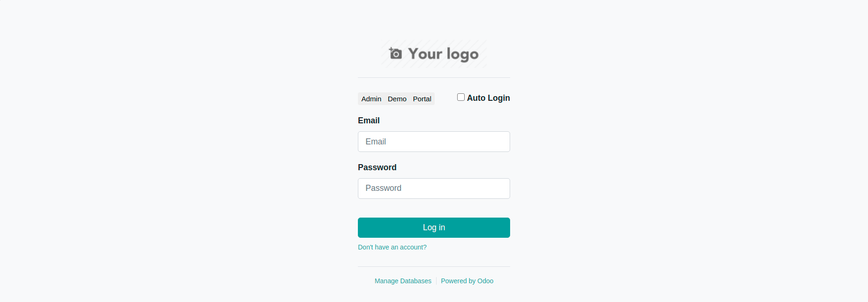
Task: Click the word 'Databases' in the footer link
Action: 415,281
